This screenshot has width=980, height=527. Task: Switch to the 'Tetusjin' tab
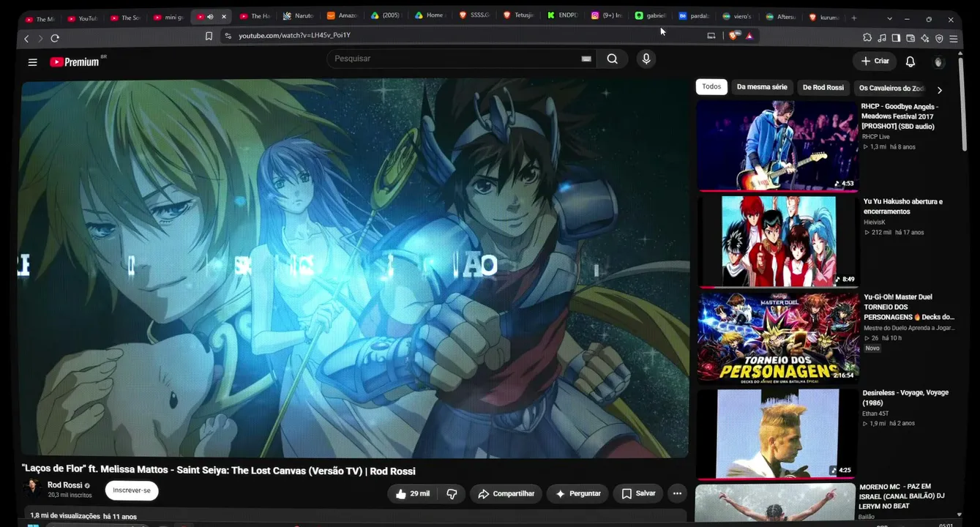coord(520,17)
